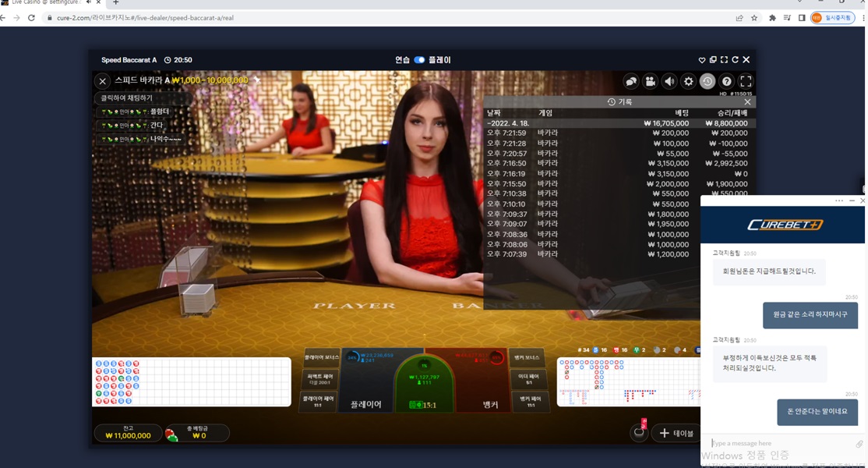Click the browser address bar URL
Image resolution: width=868 pixels, height=468 pixels.
click(x=145, y=18)
